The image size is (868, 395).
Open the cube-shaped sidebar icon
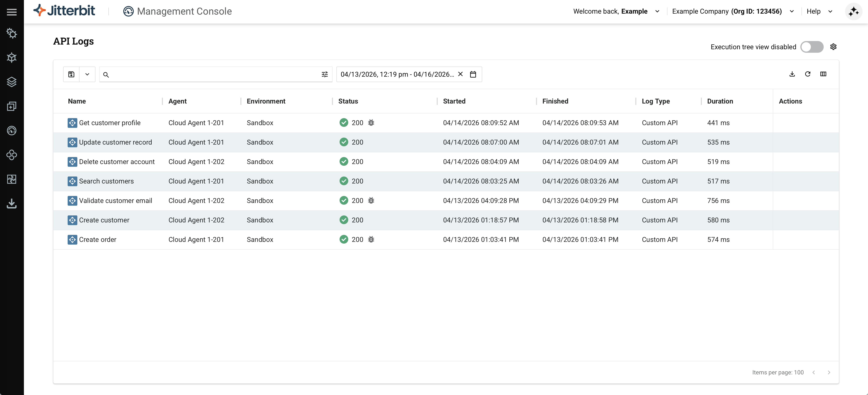click(x=12, y=57)
